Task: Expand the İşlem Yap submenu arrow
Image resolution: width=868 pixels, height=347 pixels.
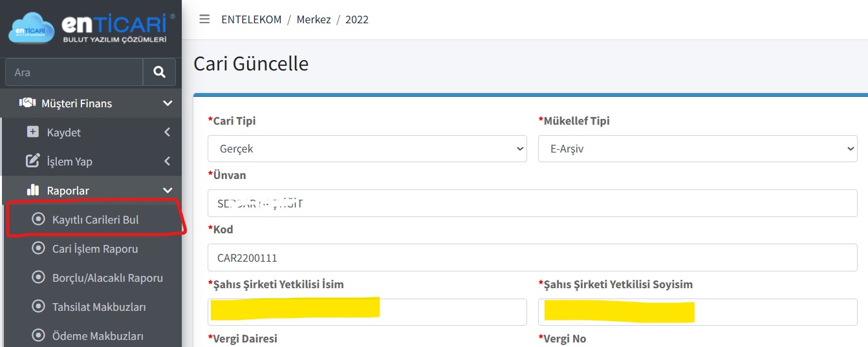Action: point(168,161)
